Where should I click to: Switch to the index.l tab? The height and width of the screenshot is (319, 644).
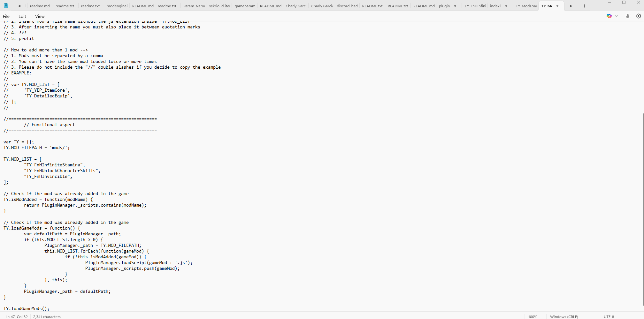[495, 6]
